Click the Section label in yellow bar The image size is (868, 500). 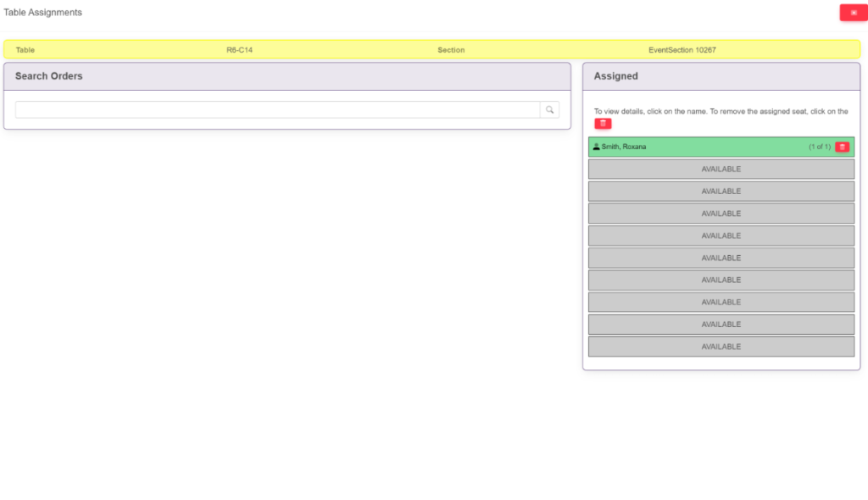tap(451, 50)
